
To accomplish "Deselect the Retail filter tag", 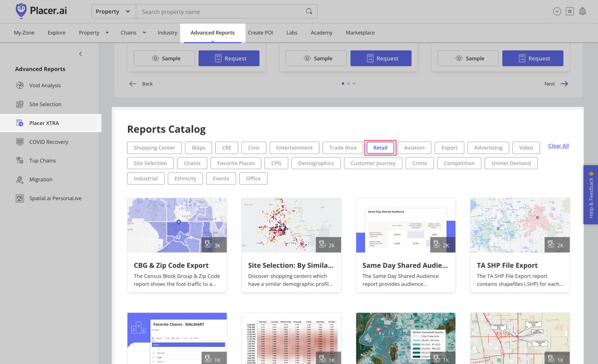I will (x=380, y=148).
